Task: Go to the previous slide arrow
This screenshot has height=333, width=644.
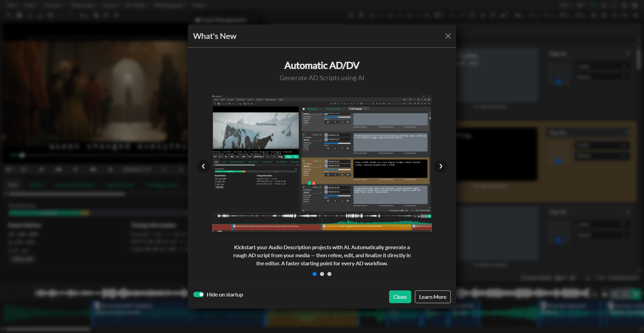Action: (x=203, y=166)
